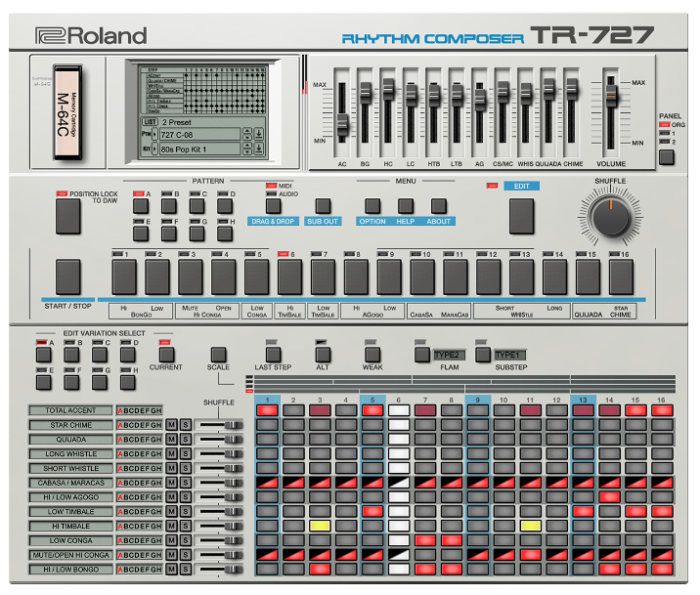Expand the PTN pattern browser arrow

pyautogui.click(x=154, y=134)
